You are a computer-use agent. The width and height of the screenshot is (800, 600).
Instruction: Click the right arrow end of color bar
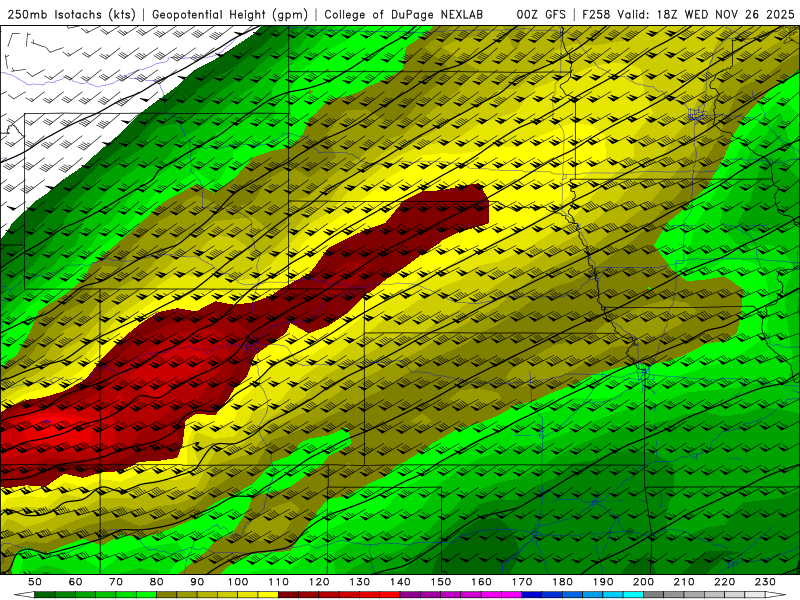(x=776, y=594)
